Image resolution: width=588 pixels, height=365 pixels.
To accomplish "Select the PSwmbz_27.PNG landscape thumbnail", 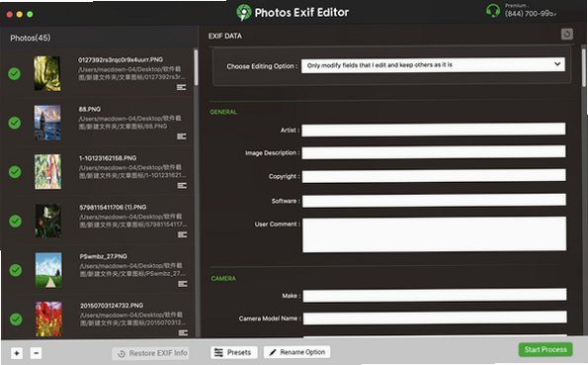I will pos(48,270).
